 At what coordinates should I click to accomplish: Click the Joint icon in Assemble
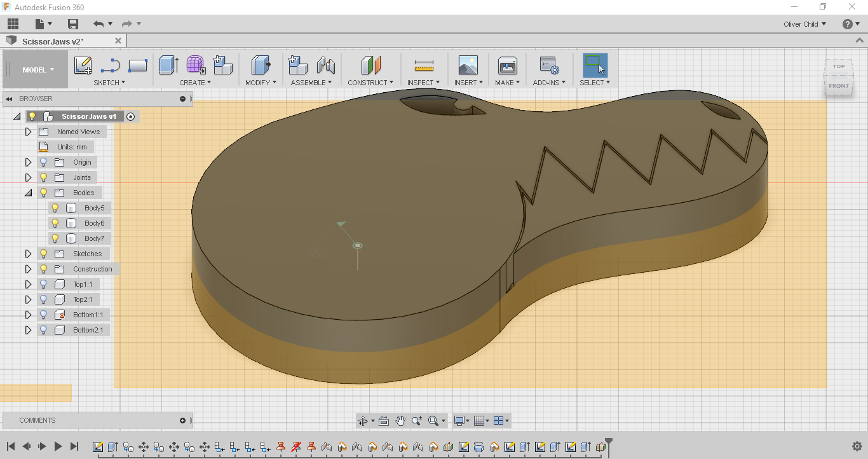(325, 65)
